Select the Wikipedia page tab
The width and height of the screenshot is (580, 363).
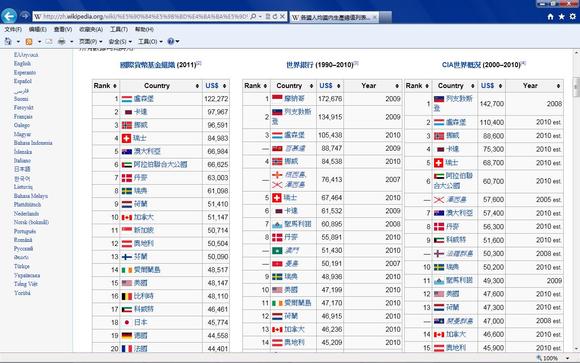[334, 17]
